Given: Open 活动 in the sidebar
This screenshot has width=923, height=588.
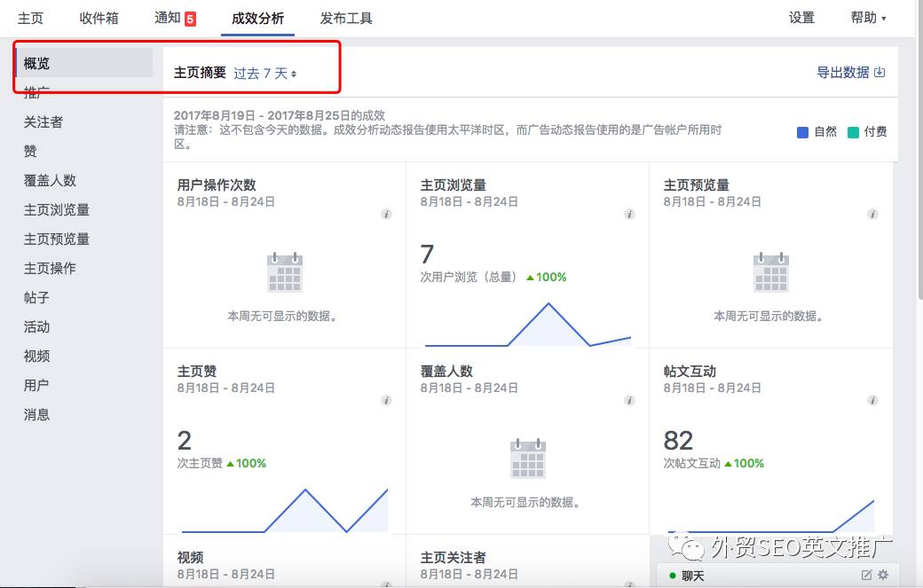Looking at the screenshot, I should point(36,327).
